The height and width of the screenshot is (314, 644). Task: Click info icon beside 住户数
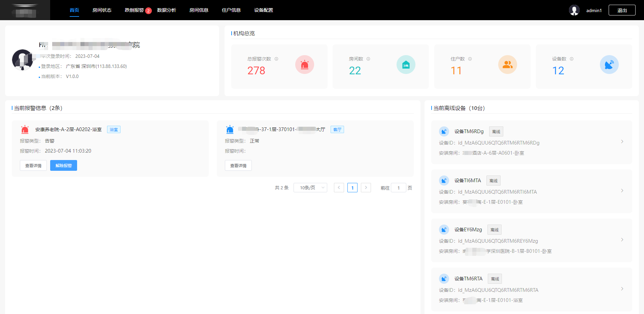coord(470,59)
